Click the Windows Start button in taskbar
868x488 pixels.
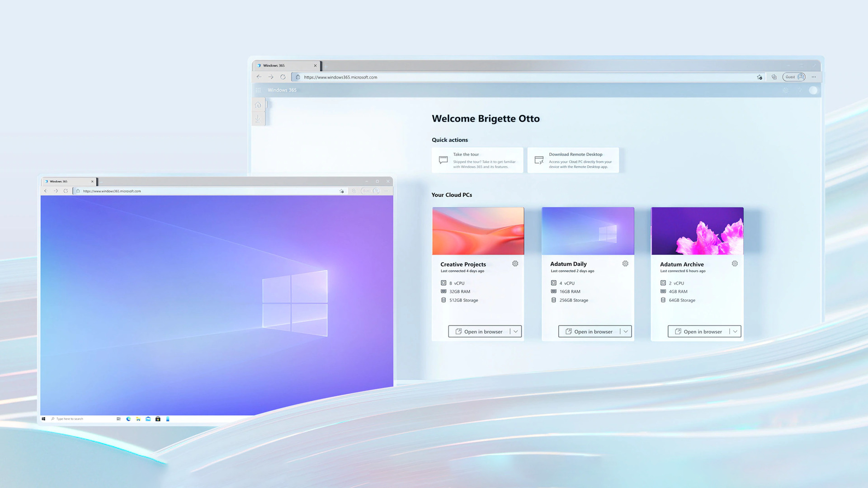coord(43,419)
